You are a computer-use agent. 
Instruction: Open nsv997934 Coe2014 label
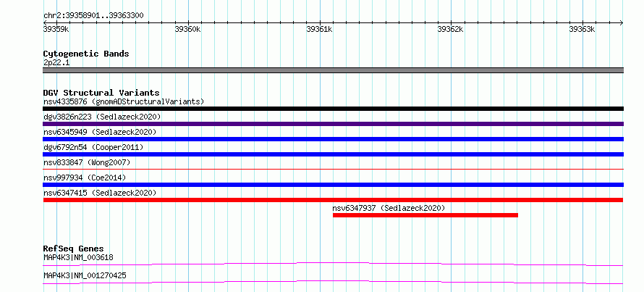coord(85,178)
